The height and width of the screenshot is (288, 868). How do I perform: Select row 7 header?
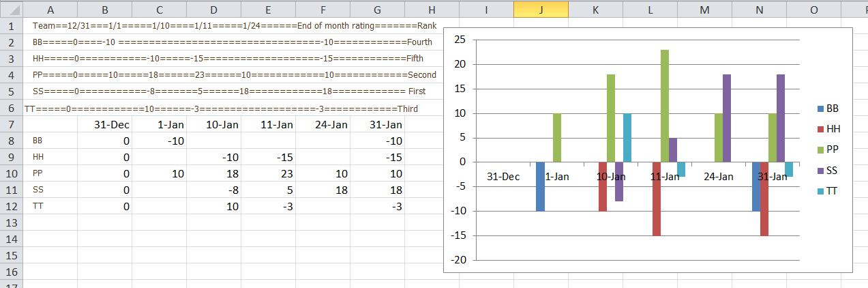coord(11,124)
